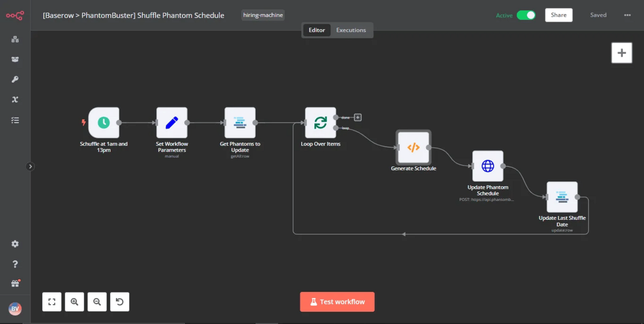Viewport: 644px width, 324px height.
Task: Open the gift updates icon
Action: point(15,284)
